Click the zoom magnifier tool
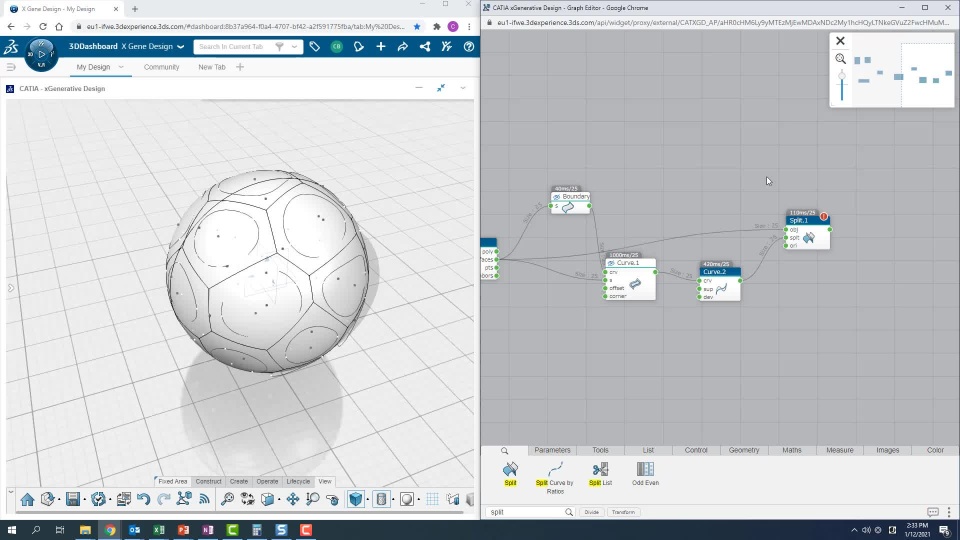The height and width of the screenshot is (540, 960). tap(313, 500)
